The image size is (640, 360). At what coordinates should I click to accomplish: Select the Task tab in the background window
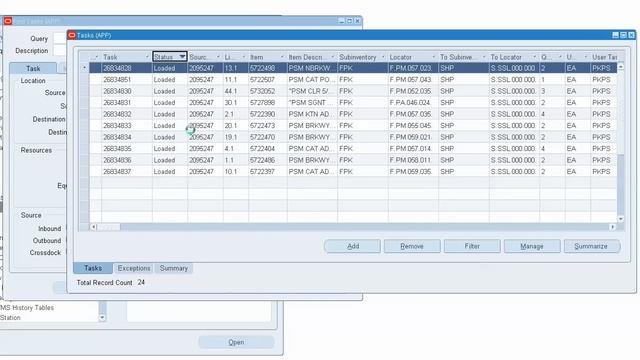[x=33, y=69]
